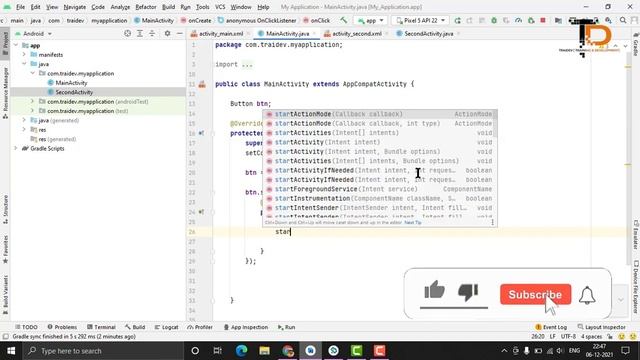Open the Refactor menu

[x=146, y=7]
